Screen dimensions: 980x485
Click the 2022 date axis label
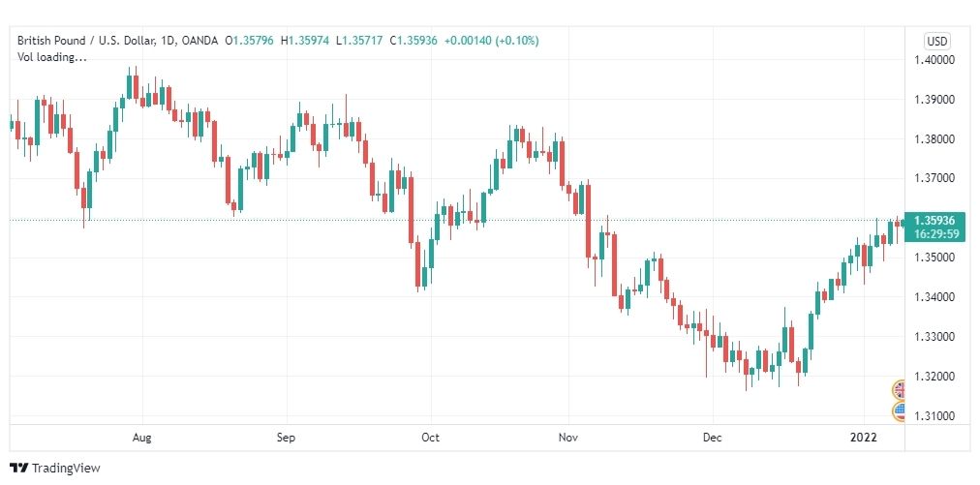(863, 438)
